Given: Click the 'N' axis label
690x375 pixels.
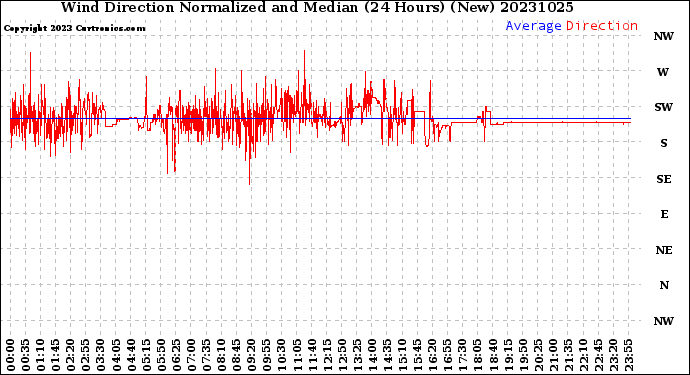Looking at the screenshot, I should [664, 285].
